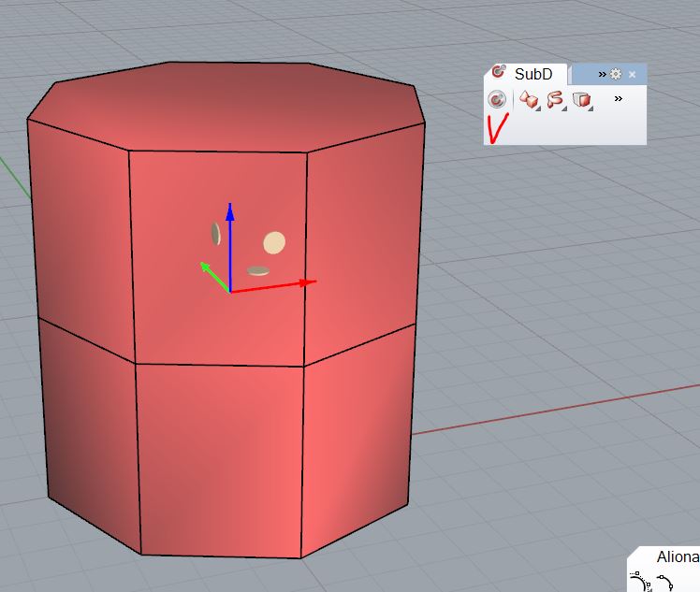Click the blue Z-axis gumball arrow
This screenshot has width=700, height=592.
pos(230,212)
